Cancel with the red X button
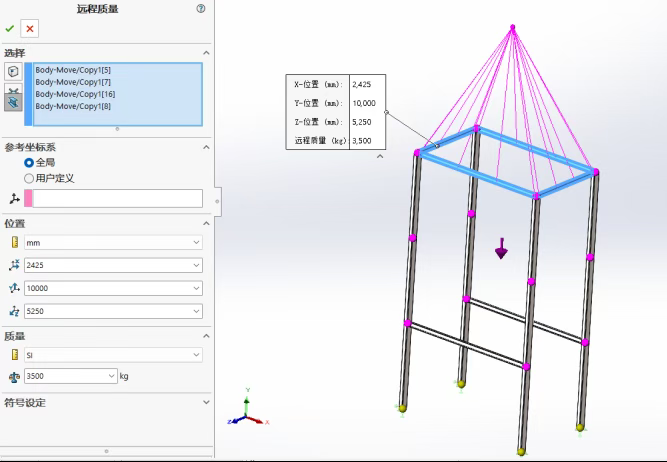Viewport: 667px width, 462px height. pyautogui.click(x=30, y=29)
